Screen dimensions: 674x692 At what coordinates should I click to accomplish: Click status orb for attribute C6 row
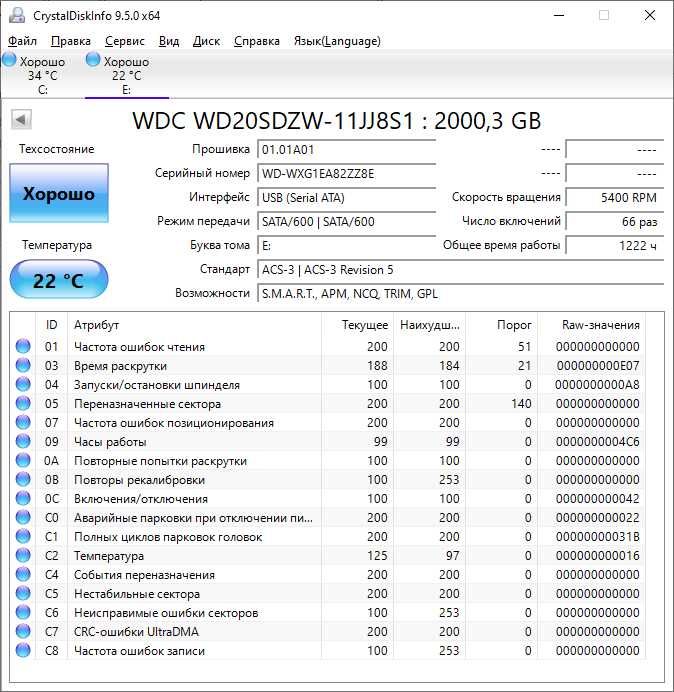(23, 612)
